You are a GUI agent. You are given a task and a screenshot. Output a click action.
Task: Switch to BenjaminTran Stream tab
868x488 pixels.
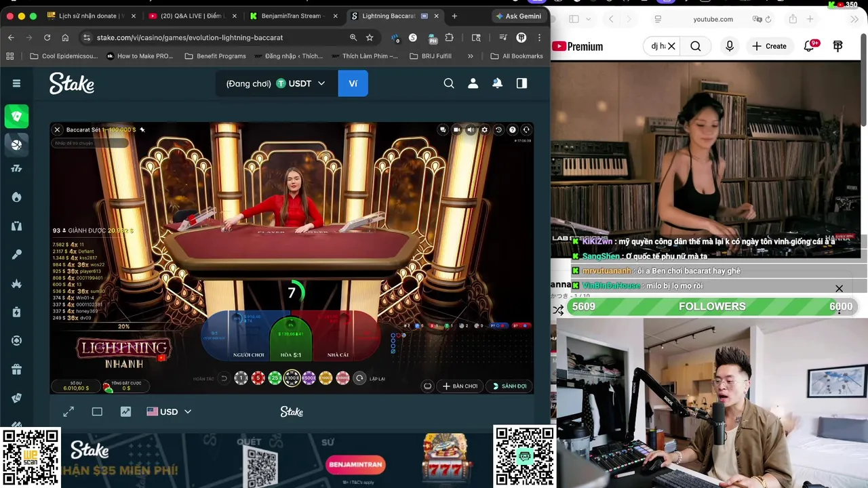294,16
